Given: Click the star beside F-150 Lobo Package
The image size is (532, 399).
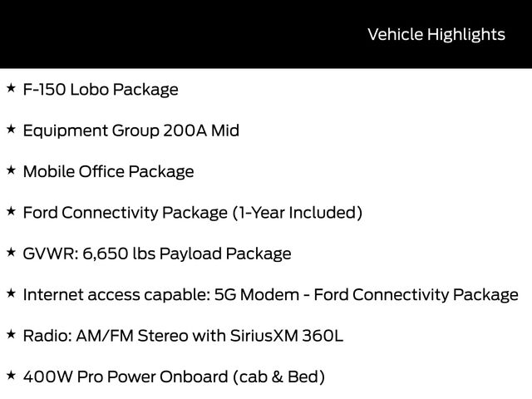Looking at the screenshot, I should [x=10, y=86].
